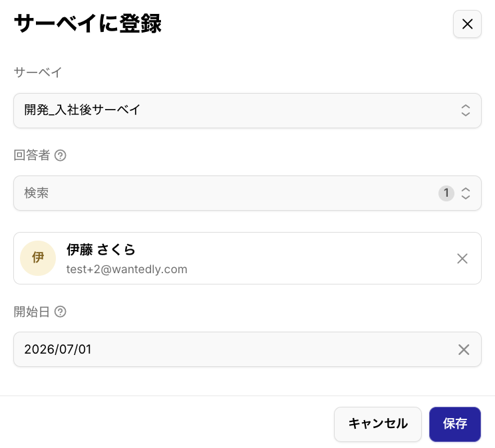Screen dimensions: 495x448
Task: Click the 検索 respondent search field
Action: [x=226, y=193]
